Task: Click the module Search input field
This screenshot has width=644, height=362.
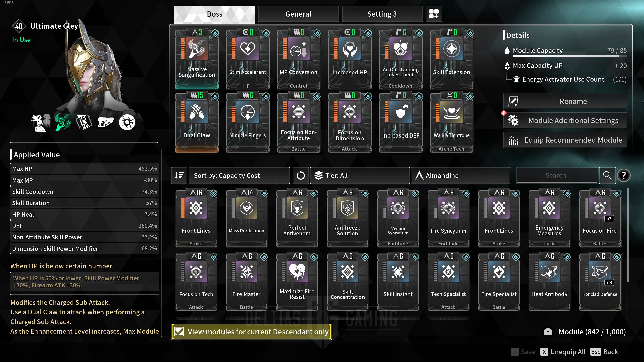Action: (x=557, y=175)
